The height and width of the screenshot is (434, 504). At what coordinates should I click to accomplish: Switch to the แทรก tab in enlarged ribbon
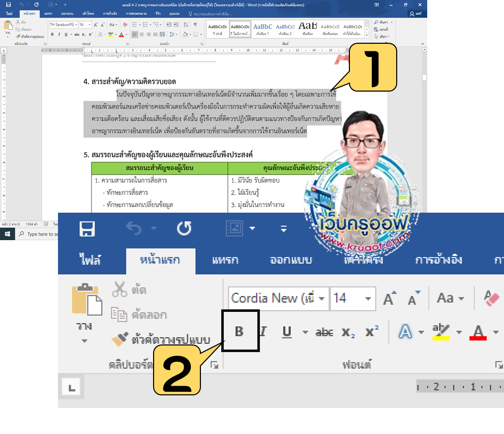pos(225,259)
